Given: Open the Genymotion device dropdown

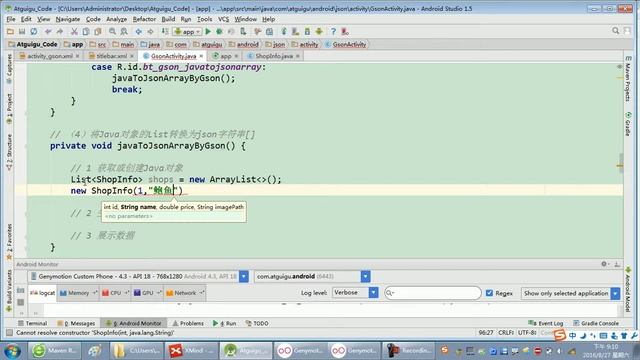Looking at the screenshot, I should click(244, 276).
